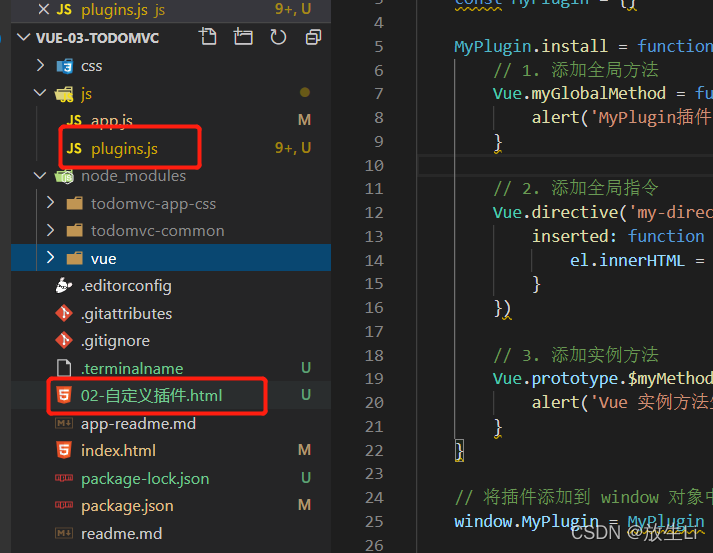Click the git icon beside .gitignore
The height and width of the screenshot is (553, 713).
tap(64, 341)
